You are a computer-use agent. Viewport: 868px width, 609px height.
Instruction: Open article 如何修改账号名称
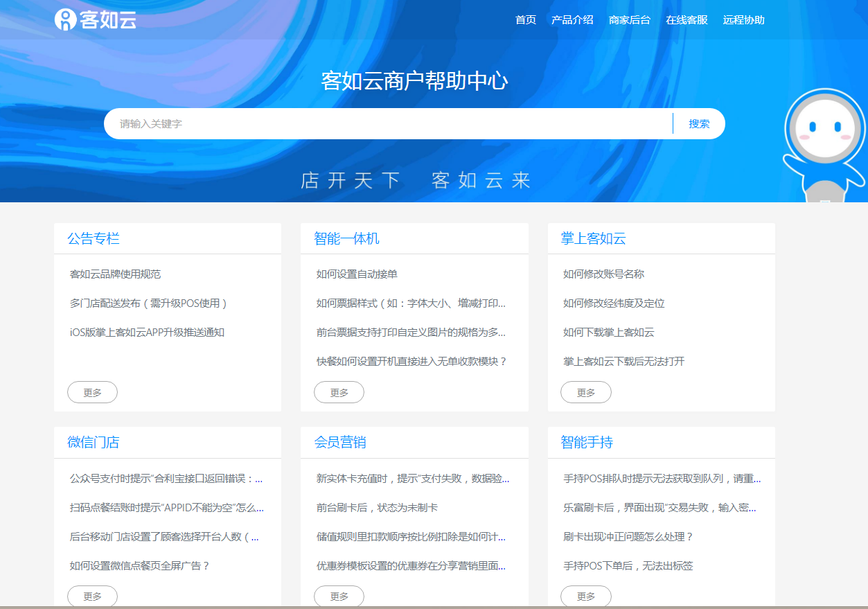pyautogui.click(x=603, y=274)
